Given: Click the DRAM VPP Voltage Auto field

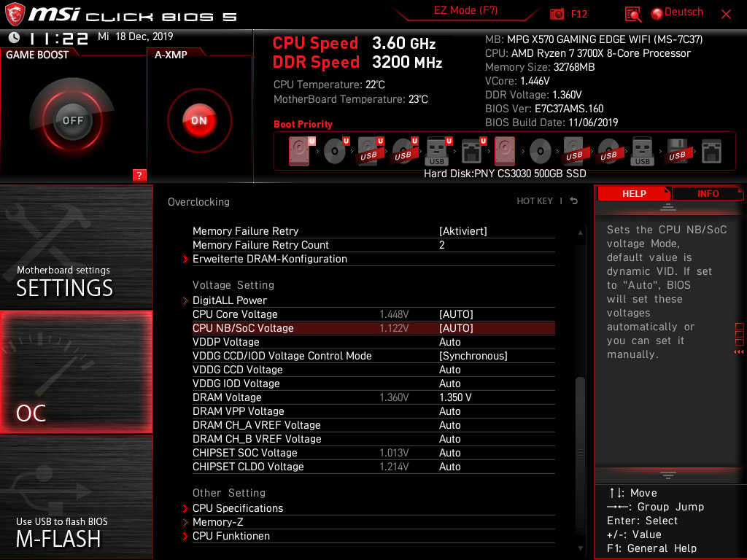Looking at the screenshot, I should tap(449, 411).
